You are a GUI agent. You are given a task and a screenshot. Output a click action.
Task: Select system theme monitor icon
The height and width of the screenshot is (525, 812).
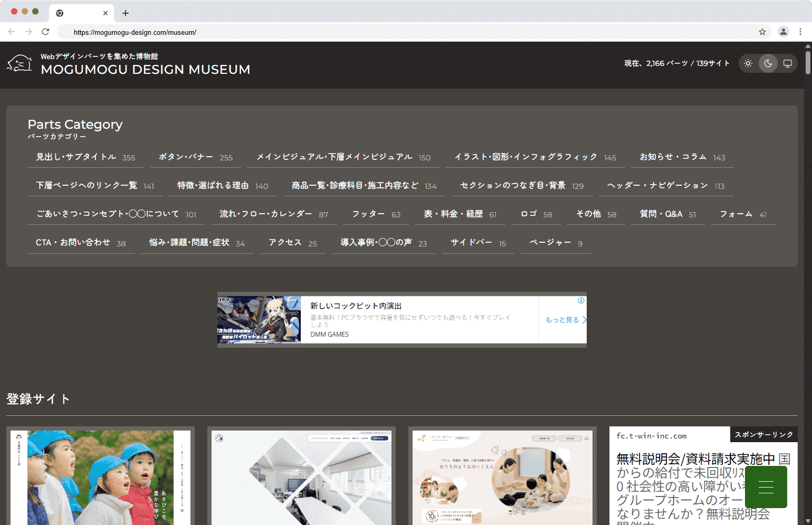click(787, 63)
